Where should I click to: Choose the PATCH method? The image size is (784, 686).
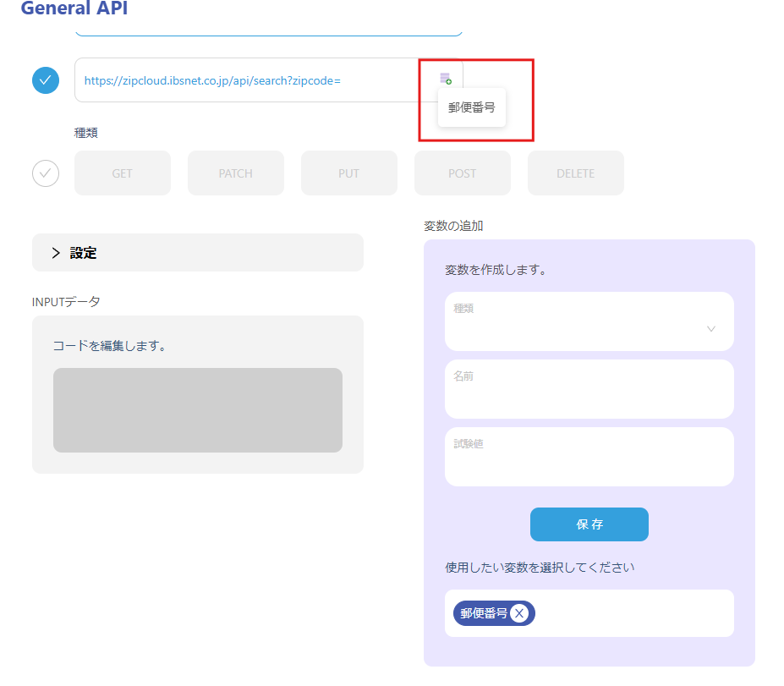point(235,173)
